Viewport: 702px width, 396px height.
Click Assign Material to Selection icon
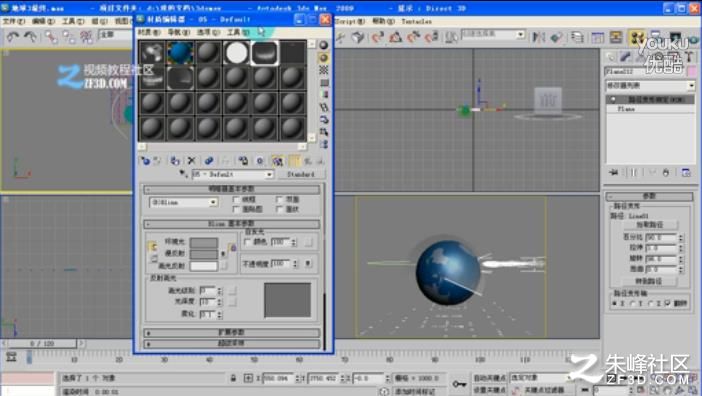(x=175, y=161)
